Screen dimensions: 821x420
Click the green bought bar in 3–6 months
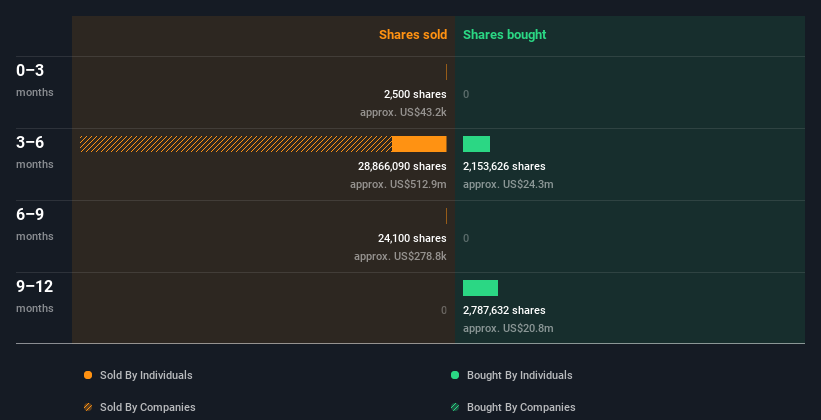tap(476, 144)
